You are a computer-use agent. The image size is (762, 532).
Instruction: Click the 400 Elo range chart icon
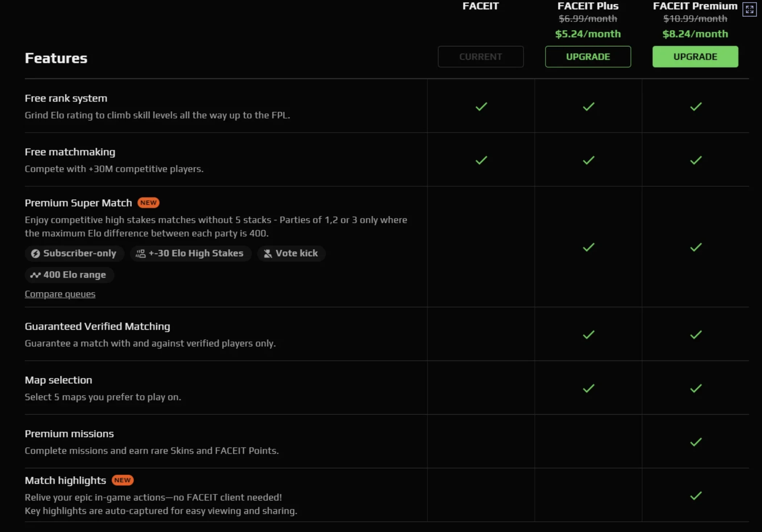35,275
